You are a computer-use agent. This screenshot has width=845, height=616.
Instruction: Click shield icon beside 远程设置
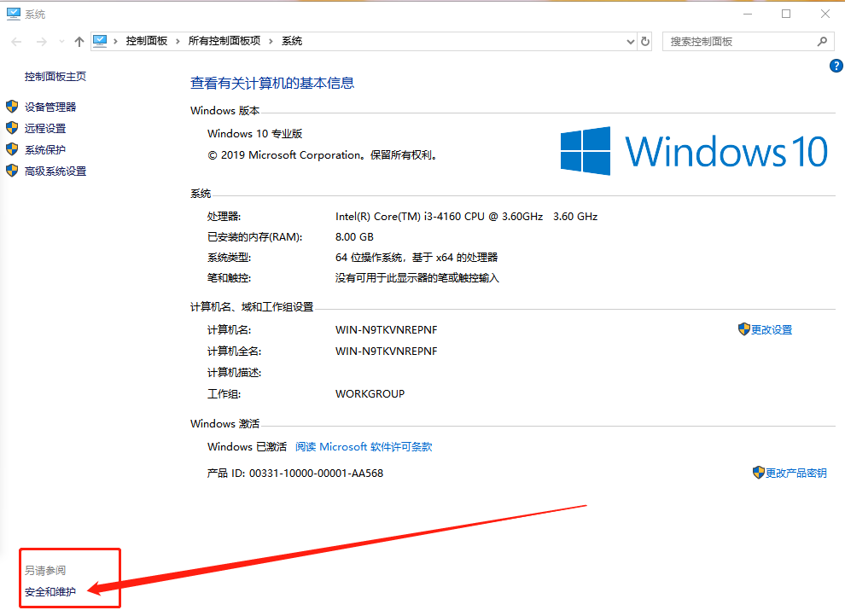pyautogui.click(x=12, y=128)
